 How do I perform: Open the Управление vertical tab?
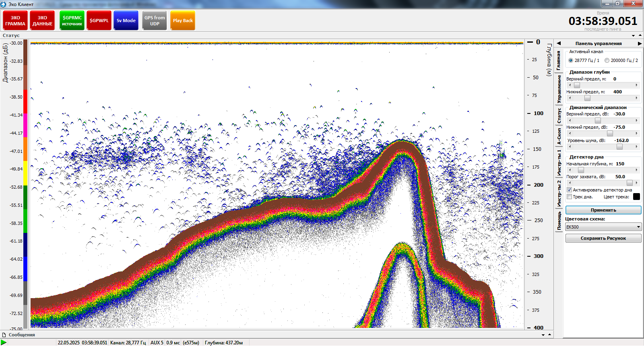(559, 89)
